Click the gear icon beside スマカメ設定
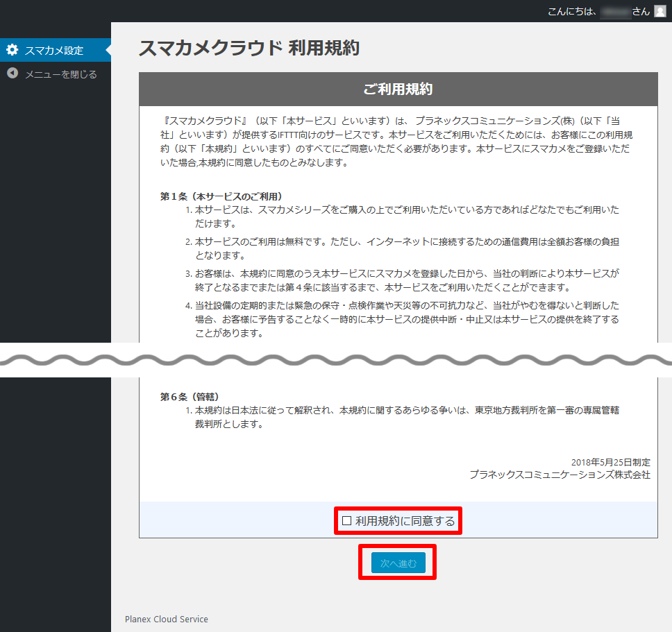The image size is (672, 632). [12, 50]
